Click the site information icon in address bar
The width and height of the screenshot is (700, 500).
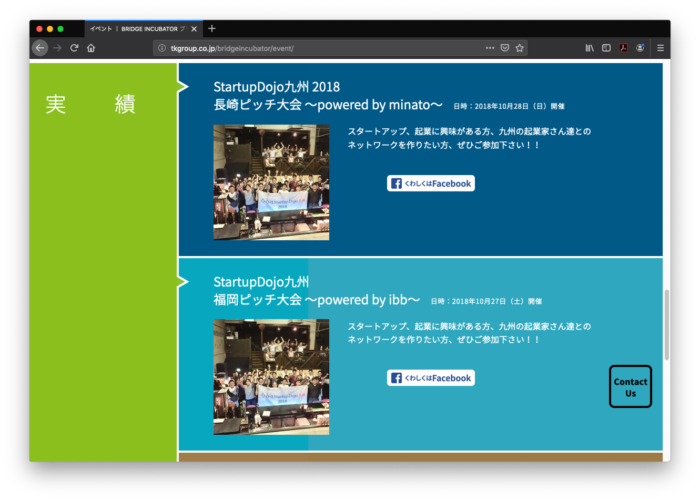[x=162, y=48]
